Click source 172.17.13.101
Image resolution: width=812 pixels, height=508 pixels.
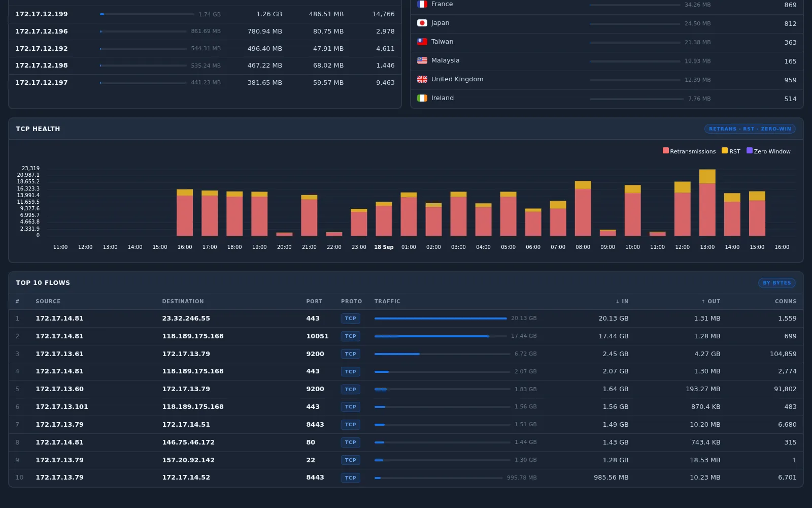pyautogui.click(x=62, y=407)
